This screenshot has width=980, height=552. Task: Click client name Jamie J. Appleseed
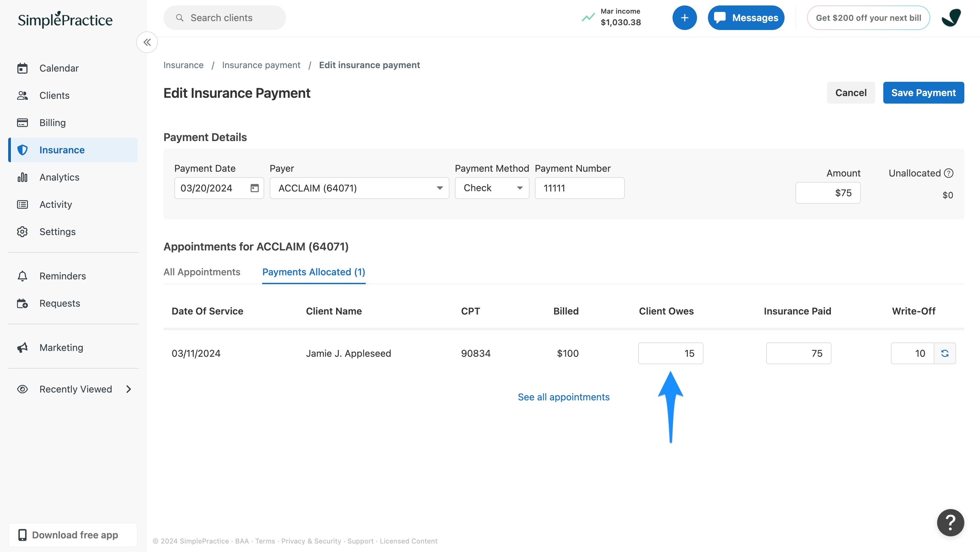pos(348,353)
